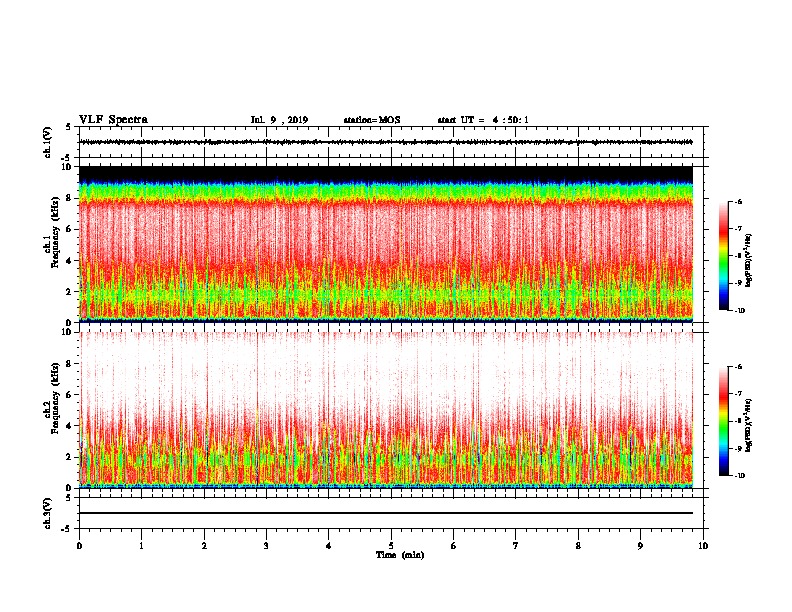Click the "VLF Spectra" title text
This screenshot has height=612, width=792.
point(113,120)
